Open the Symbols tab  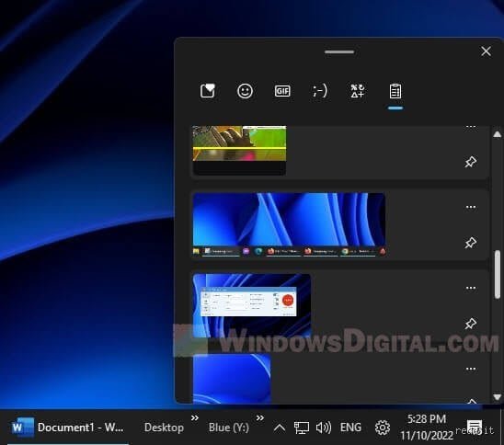358,91
